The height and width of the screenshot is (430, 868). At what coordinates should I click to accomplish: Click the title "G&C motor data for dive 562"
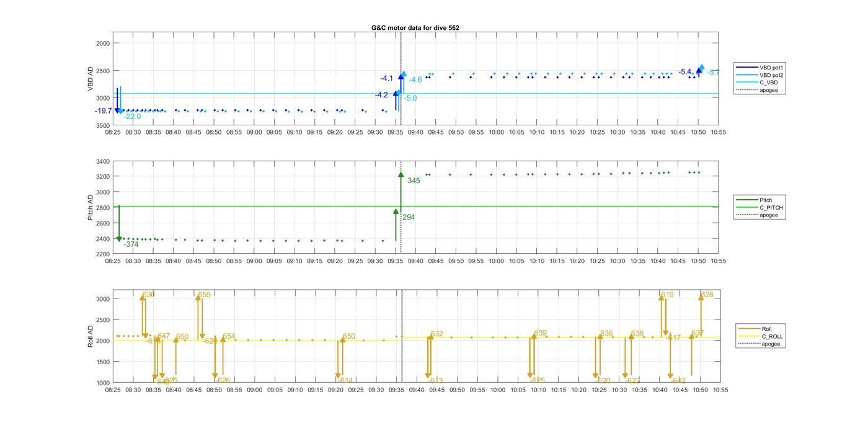click(415, 28)
